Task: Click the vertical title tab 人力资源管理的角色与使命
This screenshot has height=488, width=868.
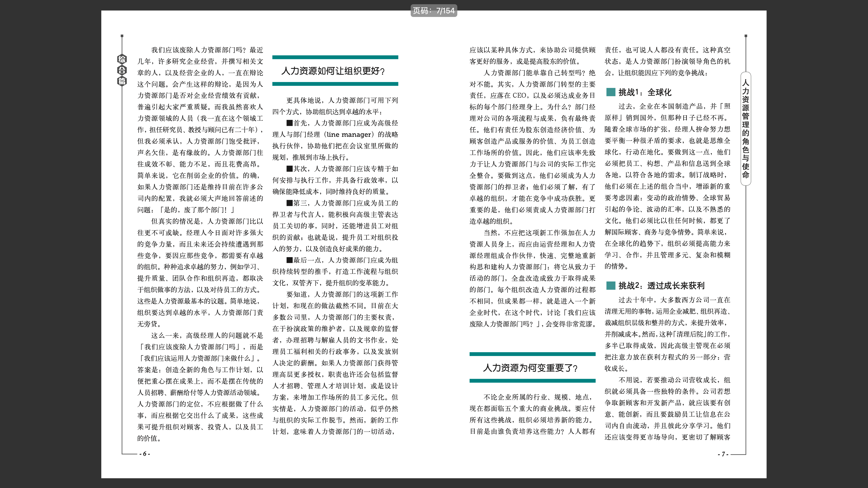Action: click(x=746, y=128)
